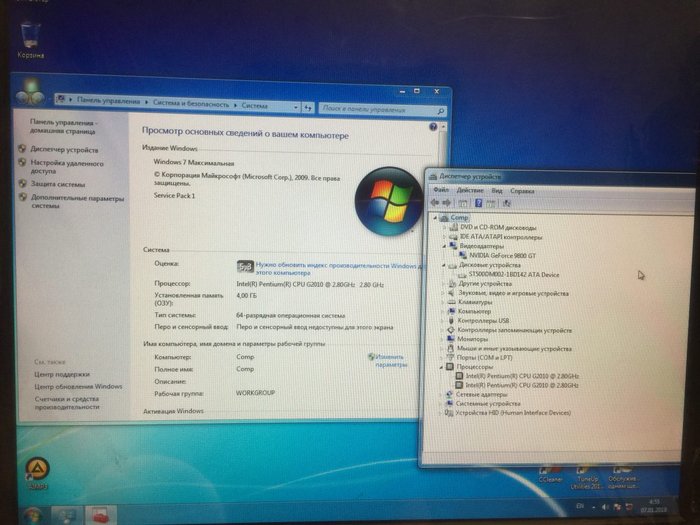Expand DVD и CD-ROM дисководы node

click(444, 227)
